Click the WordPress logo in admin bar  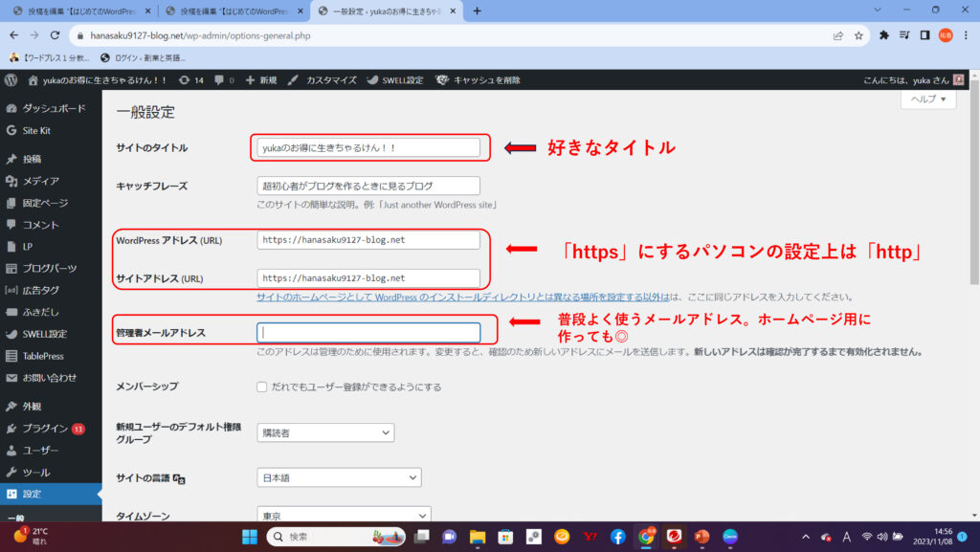[11, 80]
